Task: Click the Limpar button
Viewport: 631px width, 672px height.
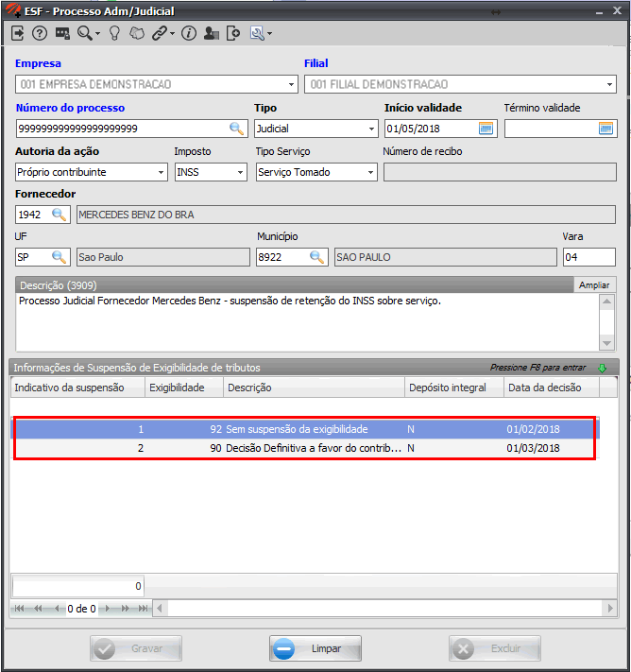Action: point(315,648)
